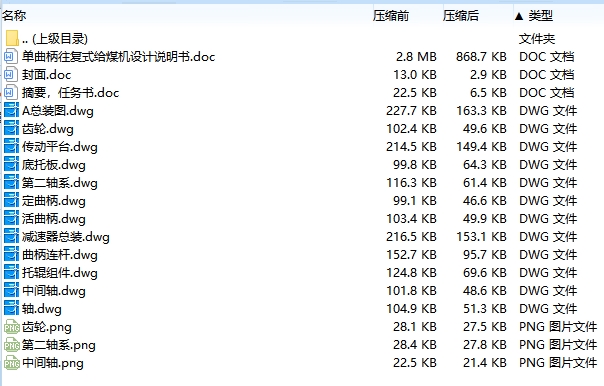The width and height of the screenshot is (604, 386).
Task: Select the doc icon for 单曲柄往复式给煤机设计说明书.doc
Action: point(11,57)
